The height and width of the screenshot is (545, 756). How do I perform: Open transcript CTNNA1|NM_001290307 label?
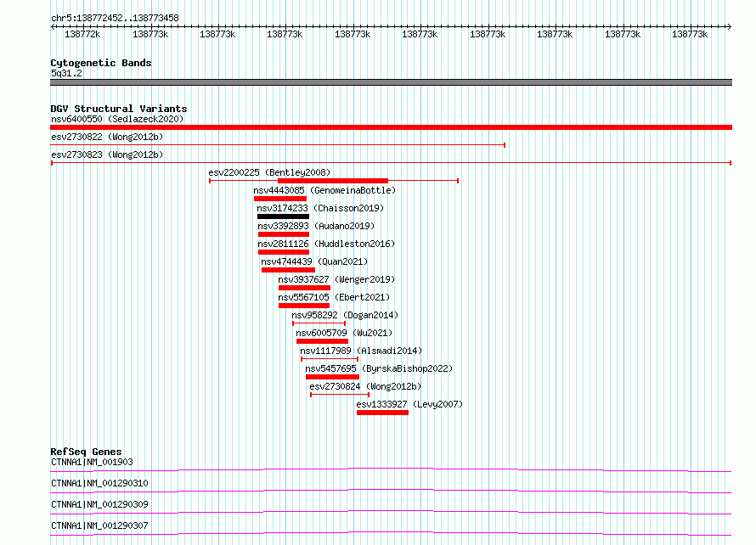click(99, 525)
